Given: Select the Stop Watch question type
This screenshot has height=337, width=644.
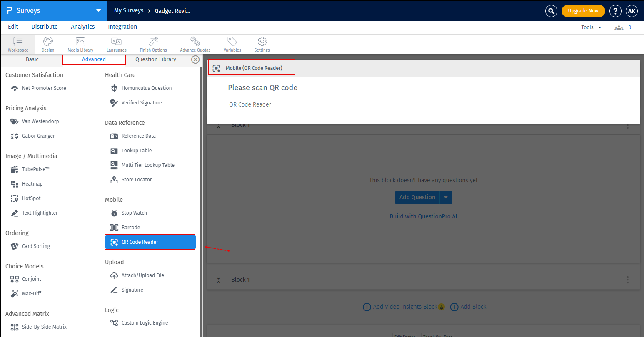Looking at the screenshot, I should click(x=134, y=213).
